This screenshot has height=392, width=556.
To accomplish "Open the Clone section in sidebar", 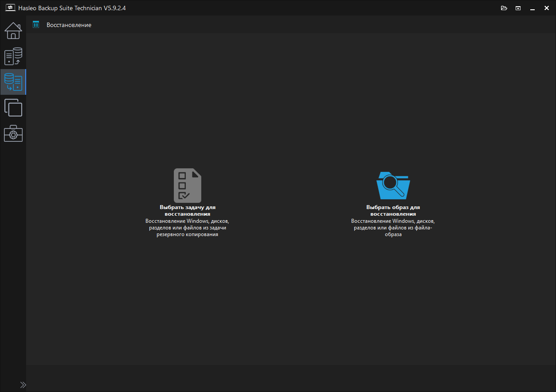I will [x=13, y=108].
